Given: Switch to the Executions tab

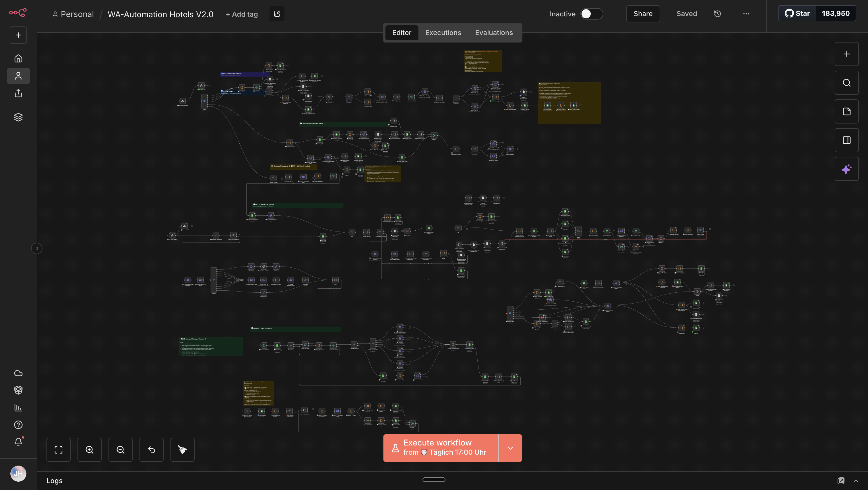Looking at the screenshot, I should (x=443, y=33).
